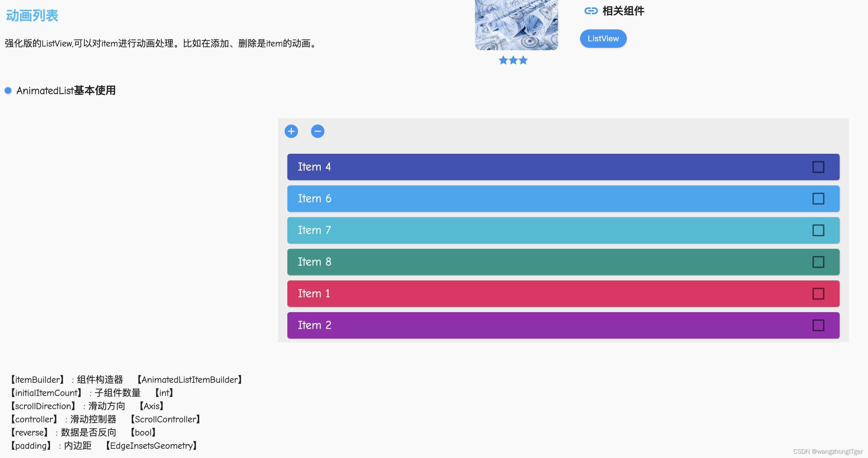The image size is (868, 458).
Task: Click the 【itemBuilder】 property line
Action: (126, 379)
